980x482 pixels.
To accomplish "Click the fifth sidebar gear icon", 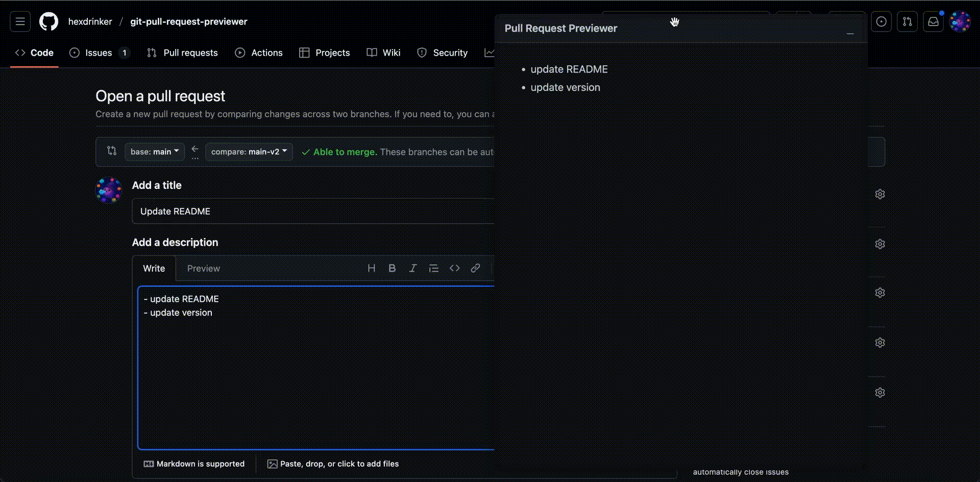I will (x=880, y=393).
